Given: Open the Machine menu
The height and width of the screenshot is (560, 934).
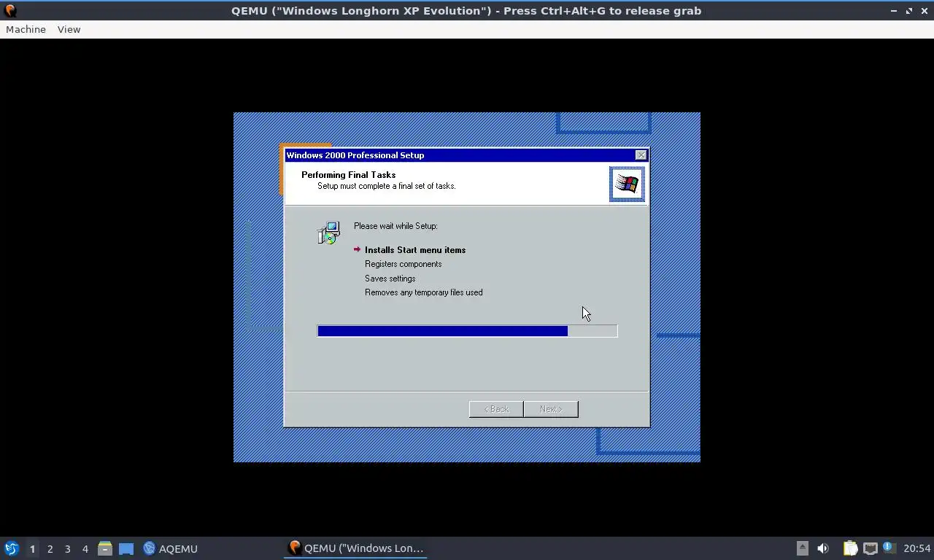Looking at the screenshot, I should [x=26, y=29].
